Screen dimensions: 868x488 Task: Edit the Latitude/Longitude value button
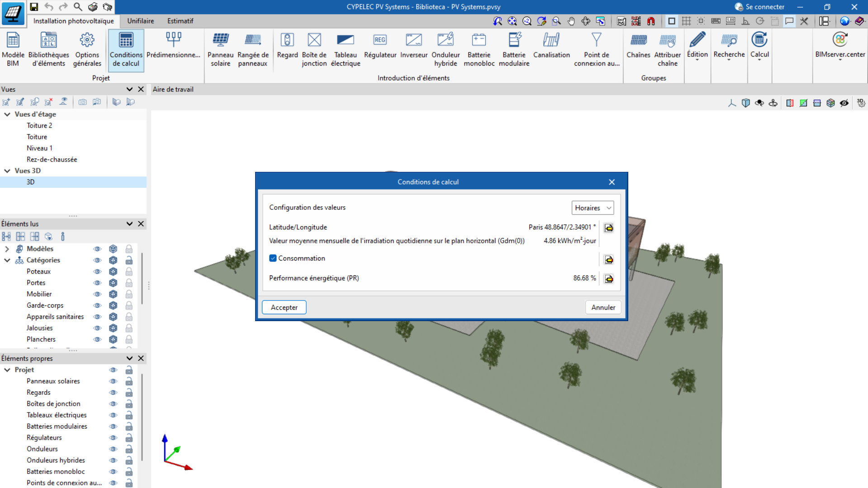tap(609, 227)
